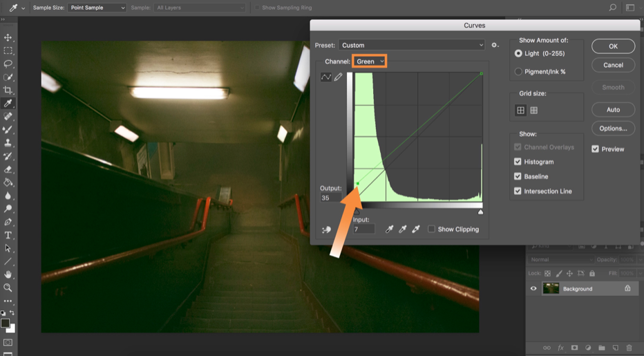
Task: Select Light (0-255) radio option
Action: click(518, 53)
